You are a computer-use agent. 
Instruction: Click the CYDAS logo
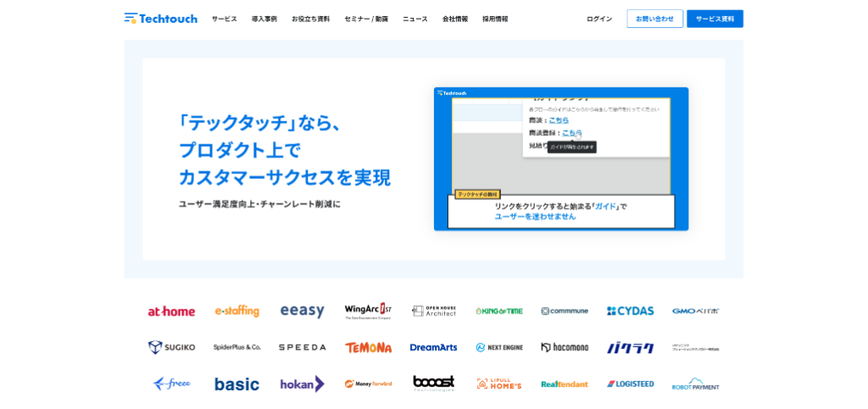(631, 311)
